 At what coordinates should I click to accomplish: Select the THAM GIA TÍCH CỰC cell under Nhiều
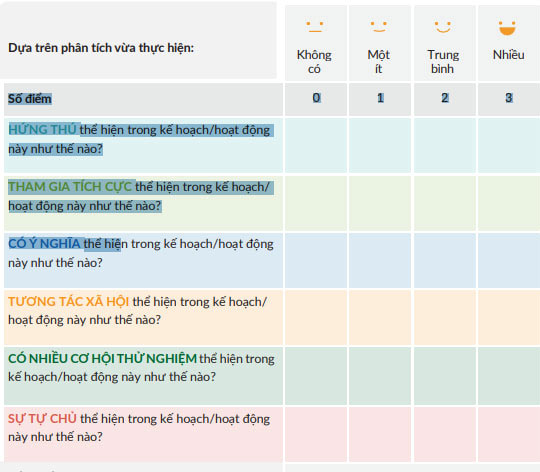pos(509,203)
